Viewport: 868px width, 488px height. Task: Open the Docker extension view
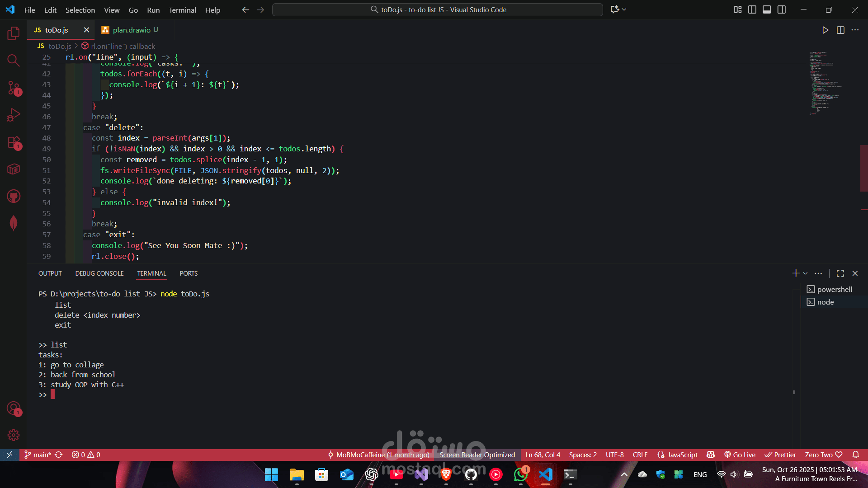(14, 169)
